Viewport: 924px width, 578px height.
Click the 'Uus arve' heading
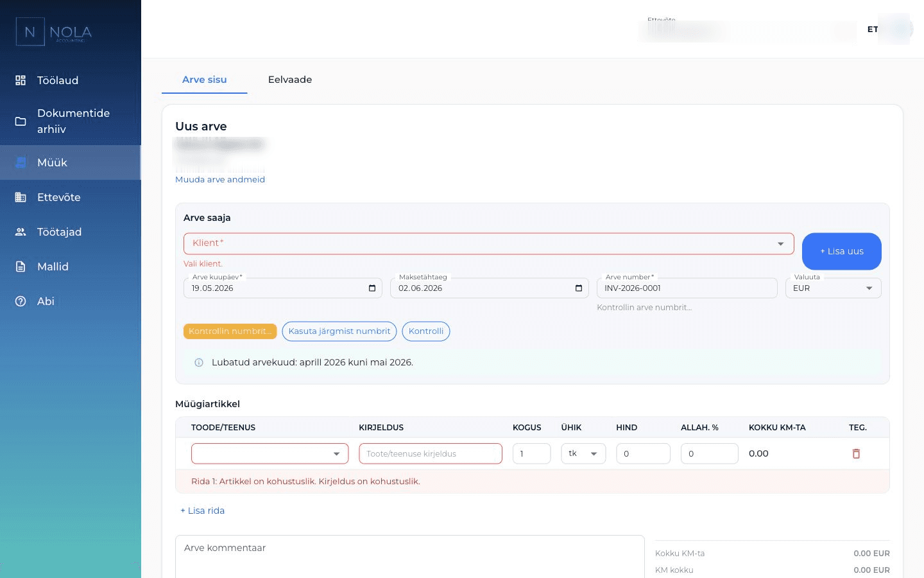pyautogui.click(x=201, y=127)
